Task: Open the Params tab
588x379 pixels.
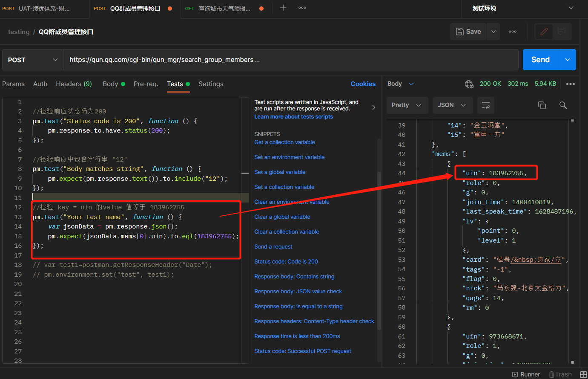Action: pyautogui.click(x=14, y=84)
